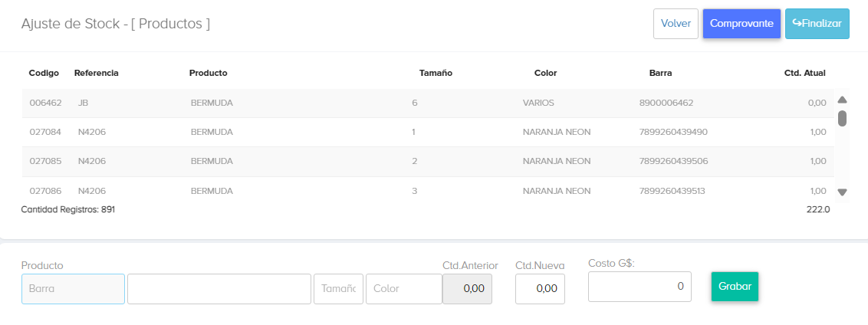
Task: Click the Volver button
Action: click(x=676, y=24)
